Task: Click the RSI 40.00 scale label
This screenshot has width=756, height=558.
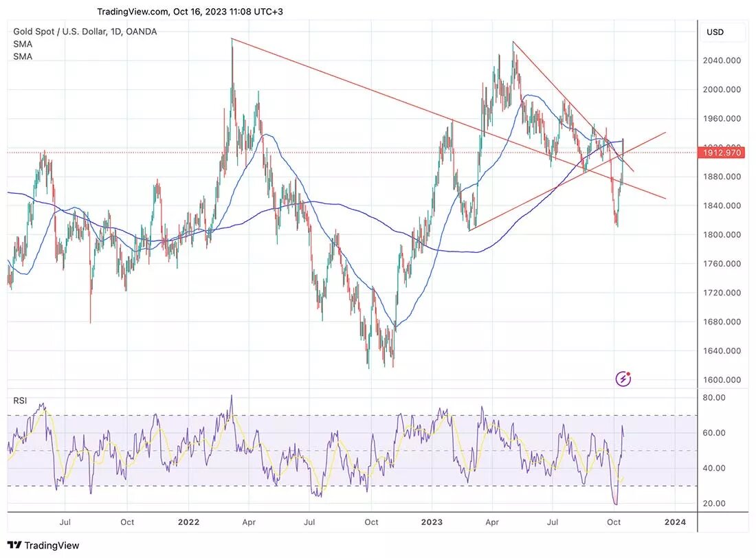Action: [x=714, y=468]
